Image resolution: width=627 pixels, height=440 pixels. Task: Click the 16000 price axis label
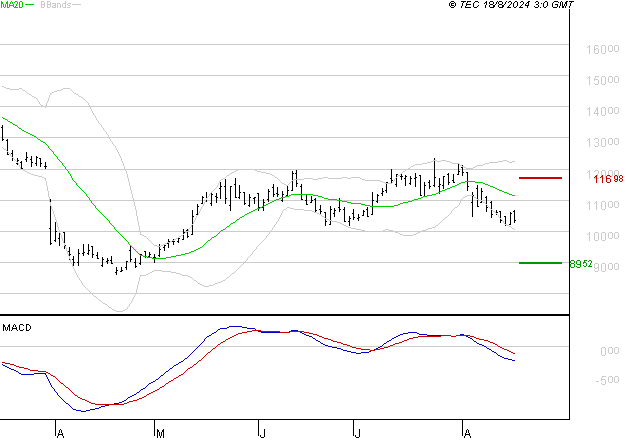point(603,50)
